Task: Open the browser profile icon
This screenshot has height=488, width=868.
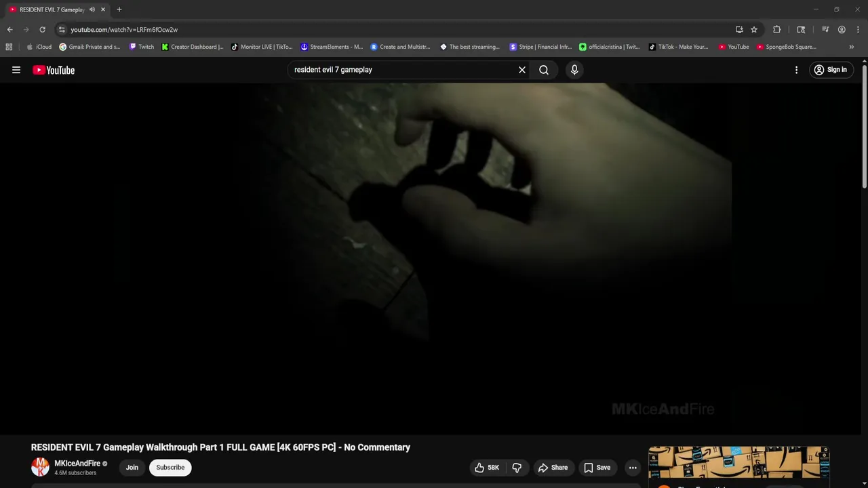Action: point(842,30)
